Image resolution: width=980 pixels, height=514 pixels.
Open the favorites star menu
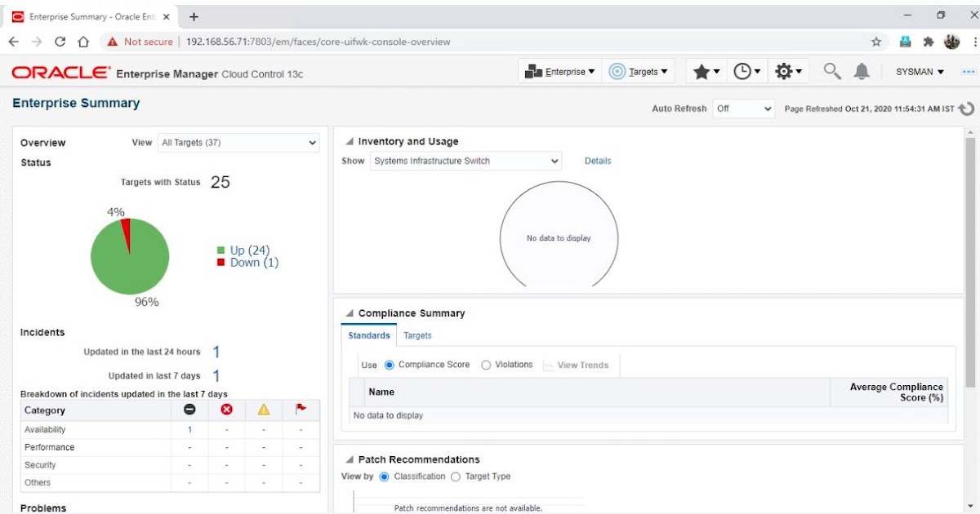704,71
